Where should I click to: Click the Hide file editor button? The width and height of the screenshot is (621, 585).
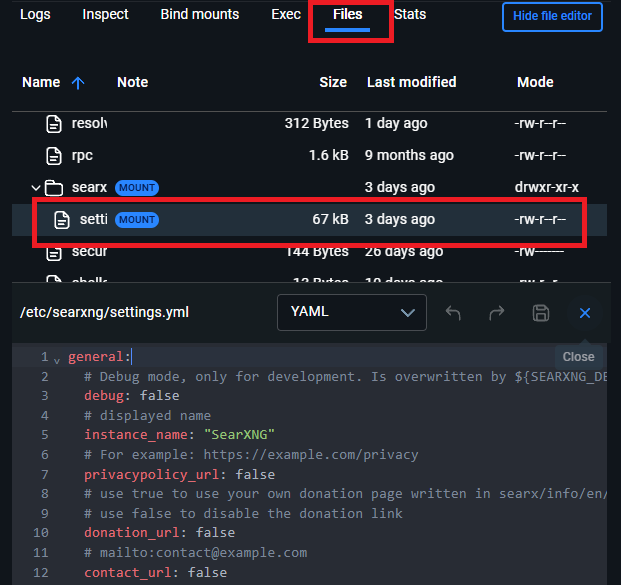coord(552,17)
